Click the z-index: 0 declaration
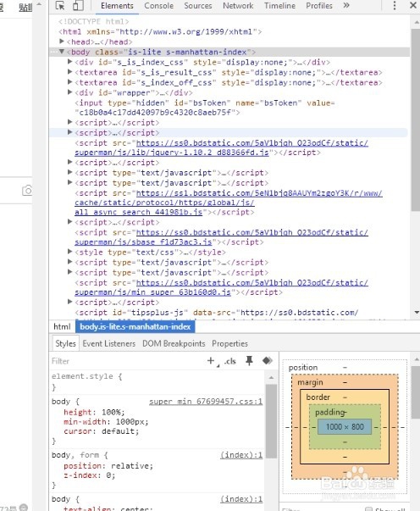 (89, 475)
